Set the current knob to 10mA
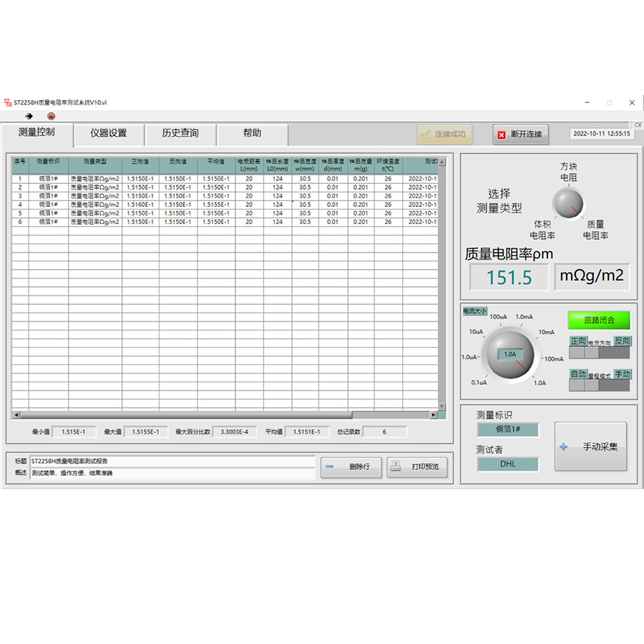 click(546, 332)
